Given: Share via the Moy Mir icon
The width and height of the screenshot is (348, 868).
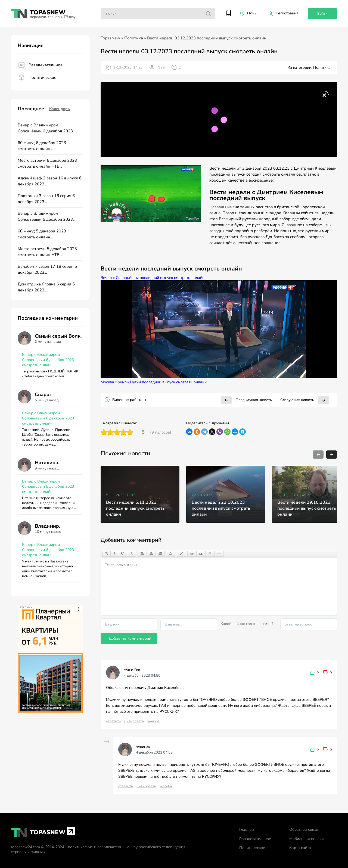Looking at the screenshot, I should [235, 432].
